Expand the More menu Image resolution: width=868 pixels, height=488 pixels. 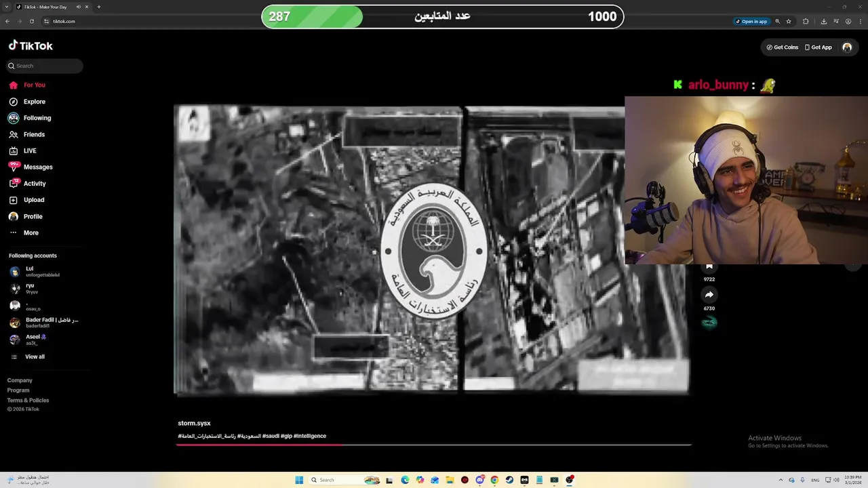point(24,232)
